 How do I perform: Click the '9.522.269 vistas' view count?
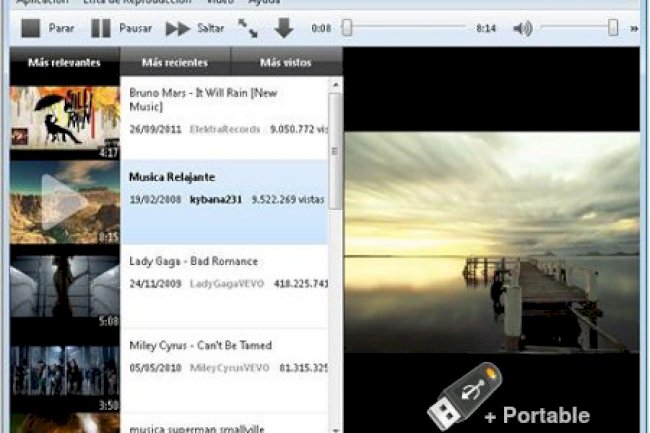pos(288,200)
